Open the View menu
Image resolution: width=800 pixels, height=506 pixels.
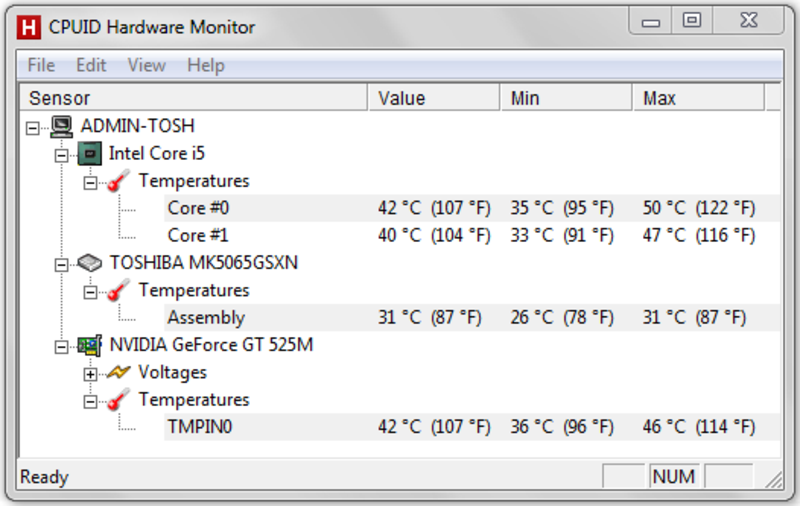(146, 65)
